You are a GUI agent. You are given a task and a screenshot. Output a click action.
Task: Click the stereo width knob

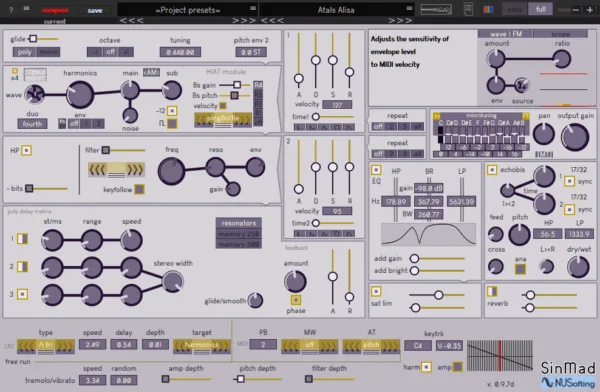pos(173,281)
